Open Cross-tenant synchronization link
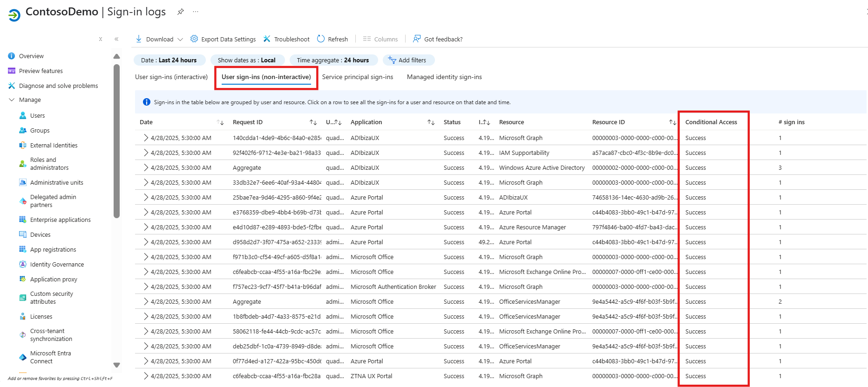The height and width of the screenshot is (387, 868). pyautogui.click(x=51, y=335)
